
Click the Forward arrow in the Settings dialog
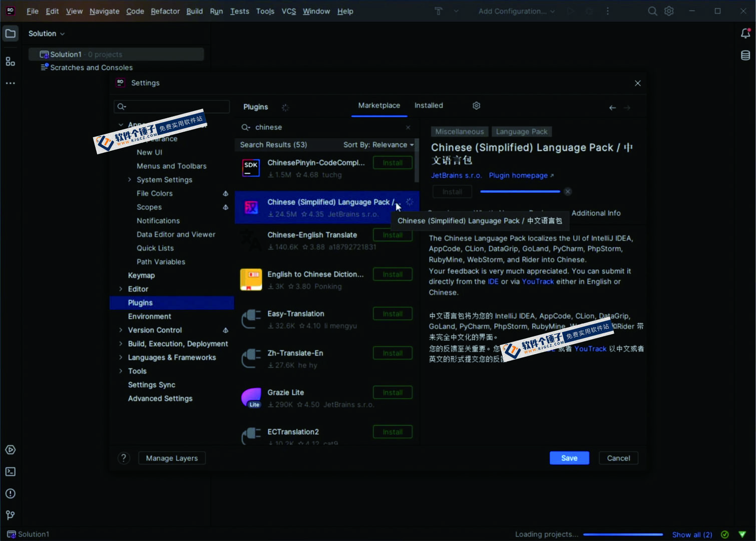pyautogui.click(x=627, y=108)
